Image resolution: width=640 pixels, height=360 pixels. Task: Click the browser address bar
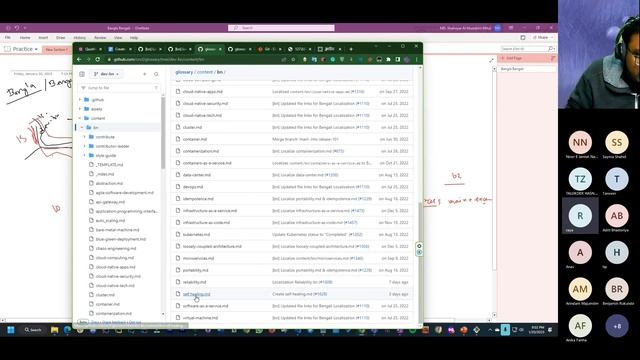[x=192, y=60]
